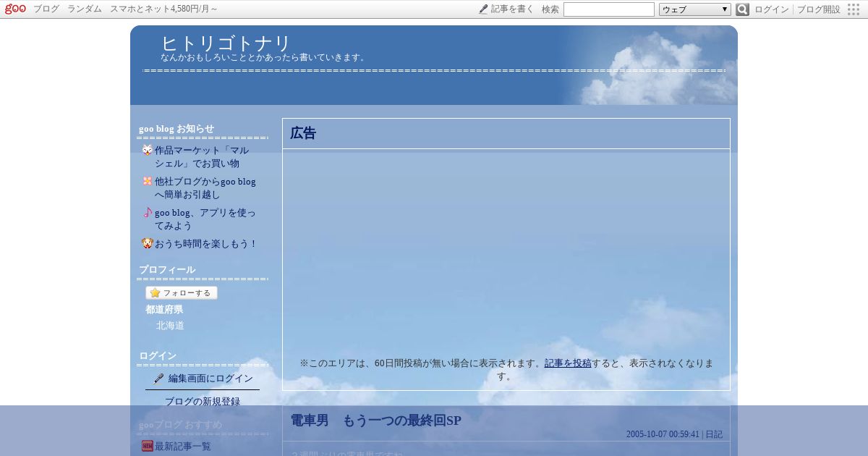The height and width of the screenshot is (456, 868).
Task: Click the star icon on フォローする button
Action: [155, 293]
